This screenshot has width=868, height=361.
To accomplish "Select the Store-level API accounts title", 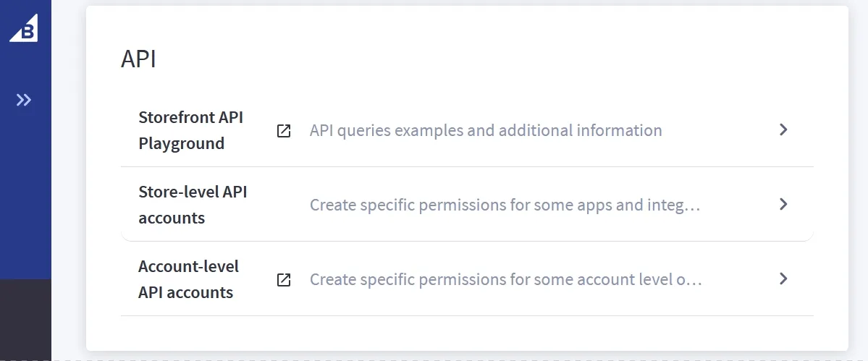I will point(193,205).
